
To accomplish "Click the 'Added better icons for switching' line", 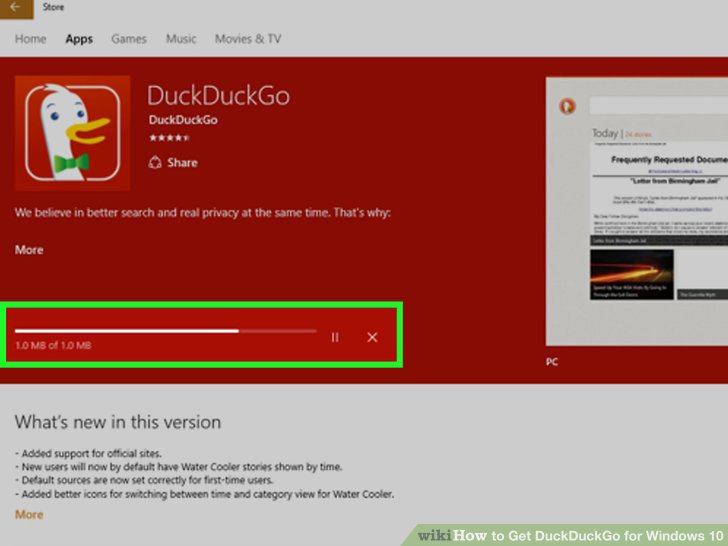I will coord(204,494).
